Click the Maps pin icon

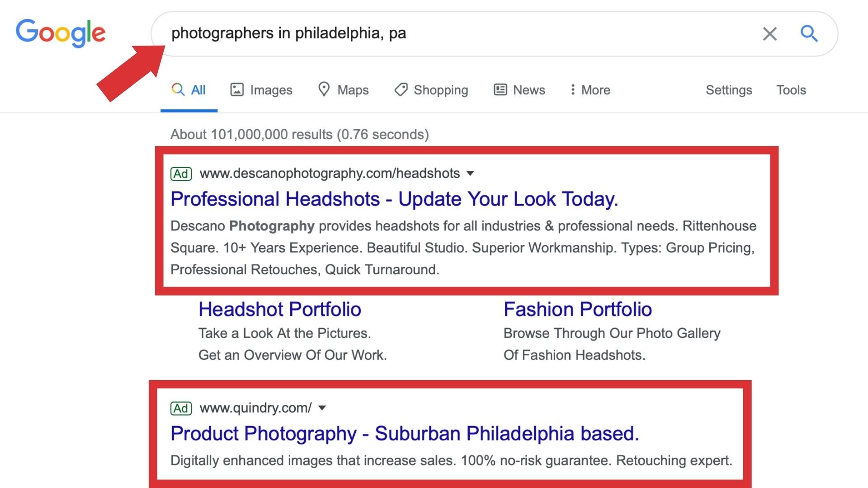click(x=324, y=89)
